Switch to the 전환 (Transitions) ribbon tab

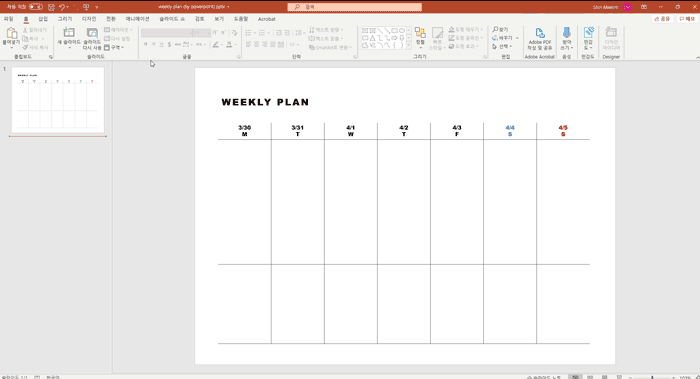coord(111,19)
